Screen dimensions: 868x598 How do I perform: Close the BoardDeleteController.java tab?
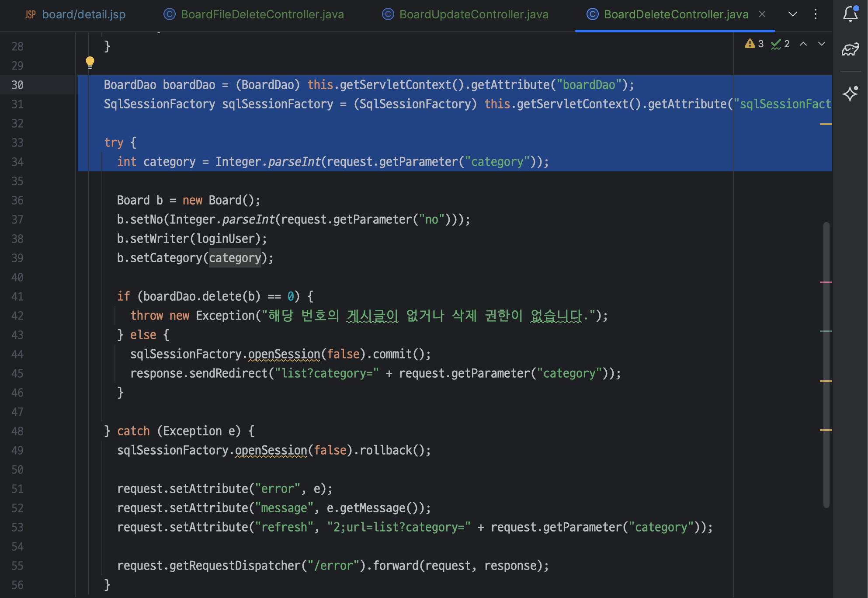click(762, 14)
